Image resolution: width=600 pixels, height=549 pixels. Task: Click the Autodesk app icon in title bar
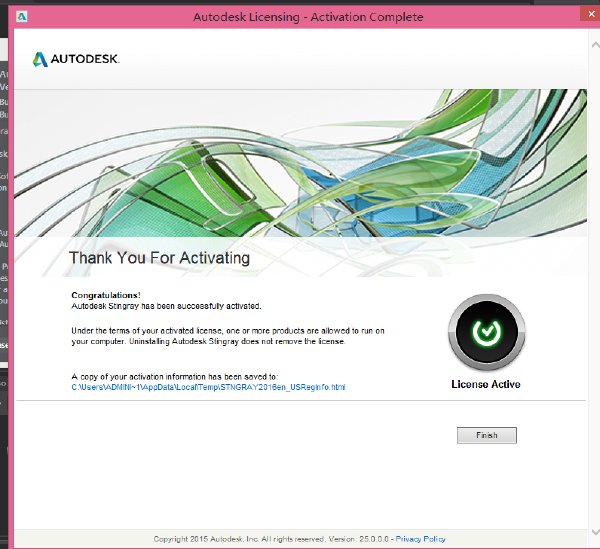pos(22,16)
